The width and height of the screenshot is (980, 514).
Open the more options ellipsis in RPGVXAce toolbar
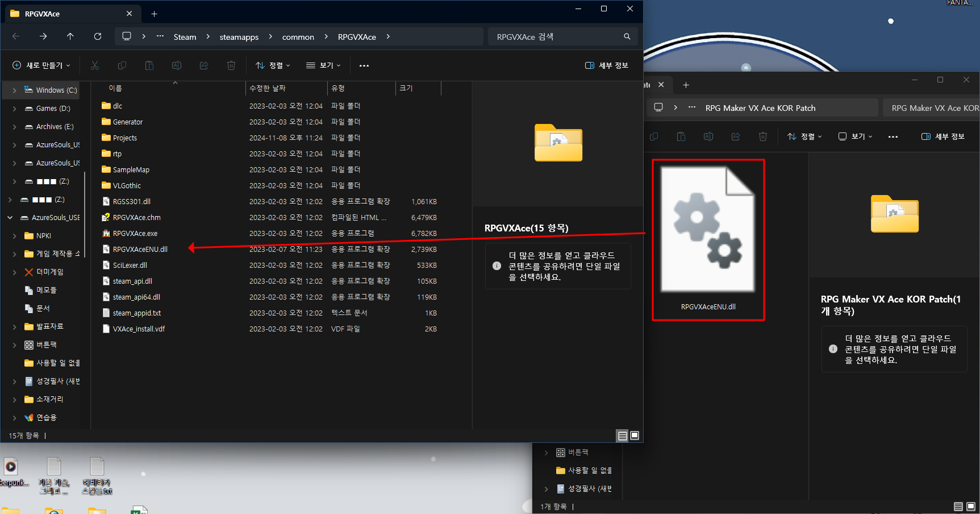click(x=364, y=65)
